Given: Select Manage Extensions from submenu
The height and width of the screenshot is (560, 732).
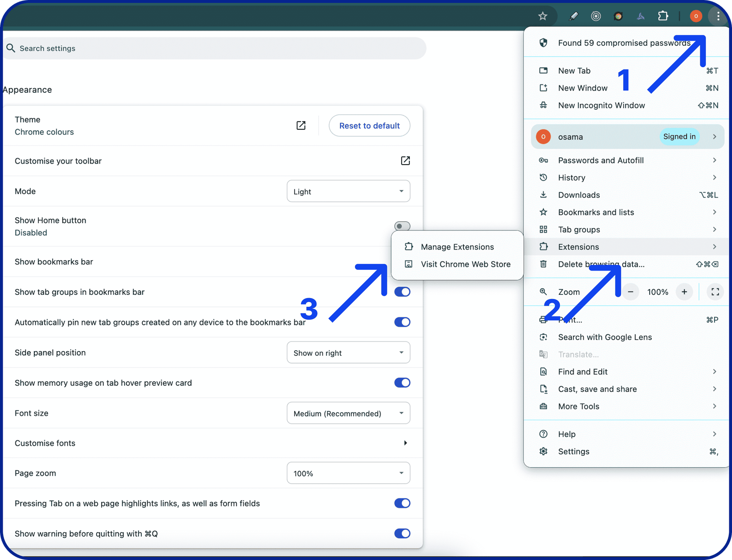Looking at the screenshot, I should [x=457, y=247].
